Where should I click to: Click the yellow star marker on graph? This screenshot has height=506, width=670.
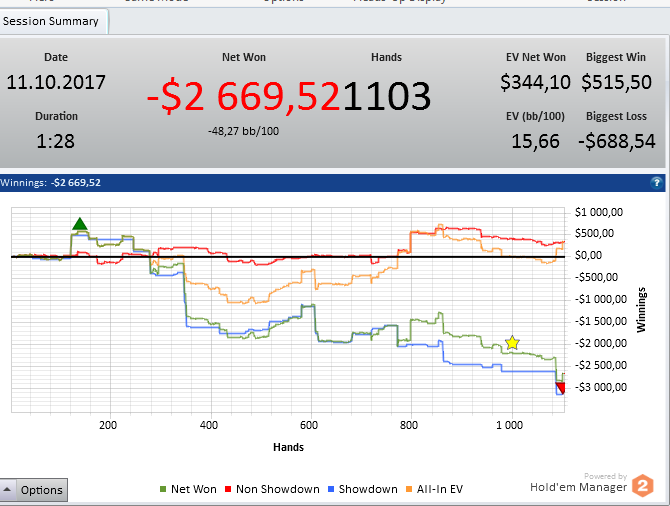coord(512,343)
